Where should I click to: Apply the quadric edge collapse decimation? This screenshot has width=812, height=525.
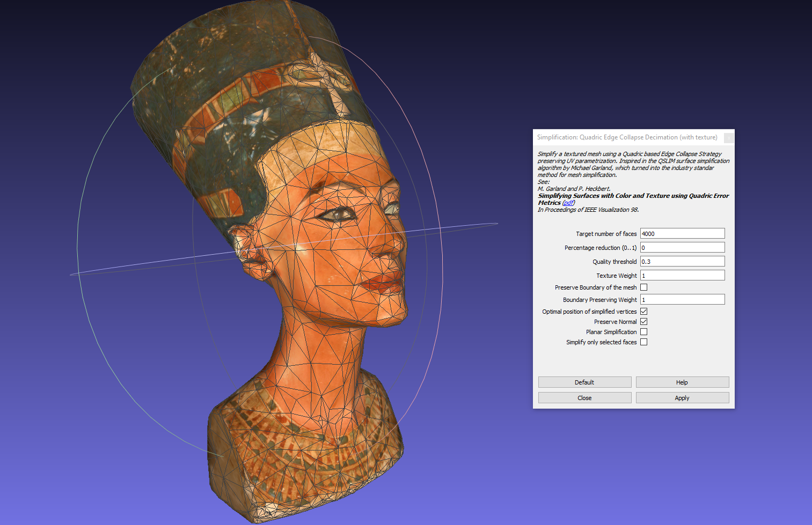tap(682, 398)
